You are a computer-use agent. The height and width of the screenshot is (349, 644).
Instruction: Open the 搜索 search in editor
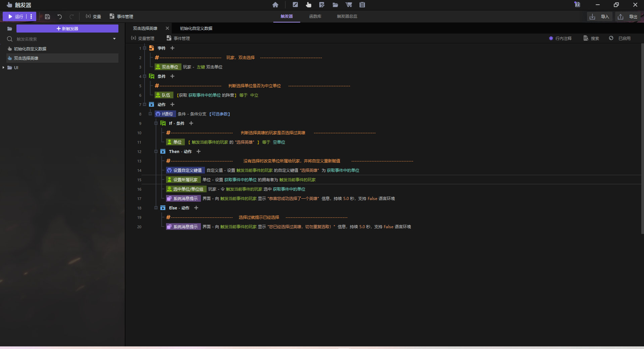[x=591, y=38]
